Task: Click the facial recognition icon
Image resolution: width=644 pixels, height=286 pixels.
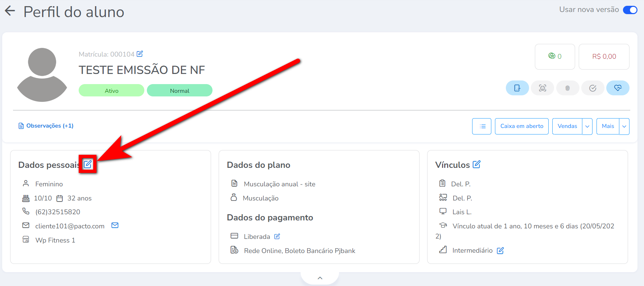Action: pyautogui.click(x=542, y=88)
